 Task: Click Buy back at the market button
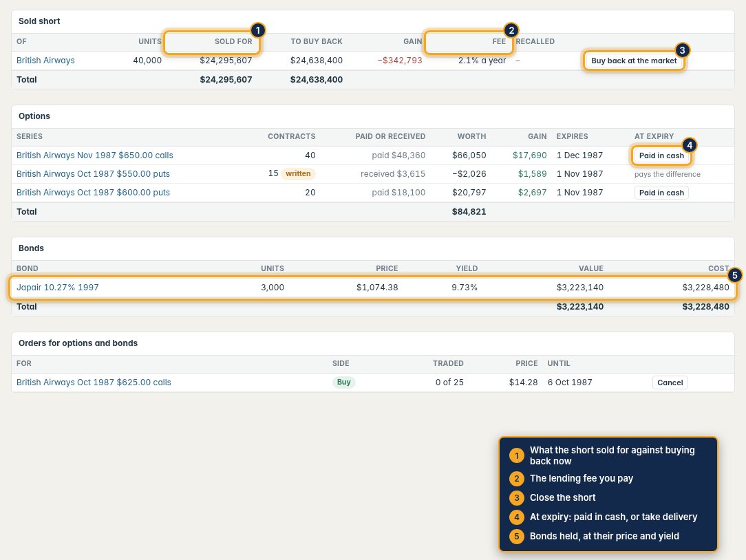[634, 61]
